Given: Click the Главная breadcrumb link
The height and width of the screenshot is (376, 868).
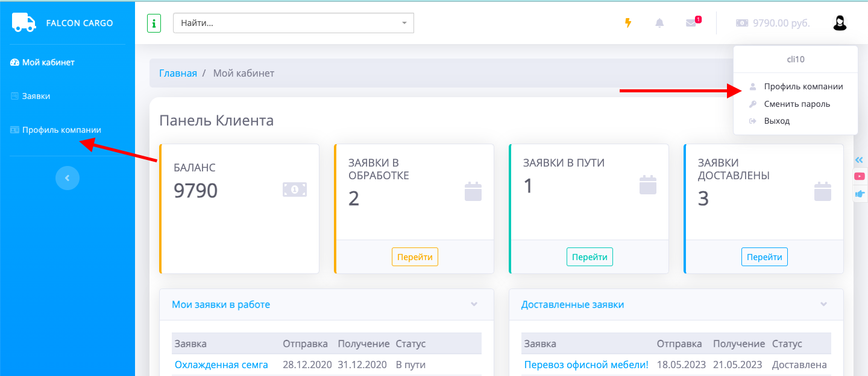Looking at the screenshot, I should [178, 73].
